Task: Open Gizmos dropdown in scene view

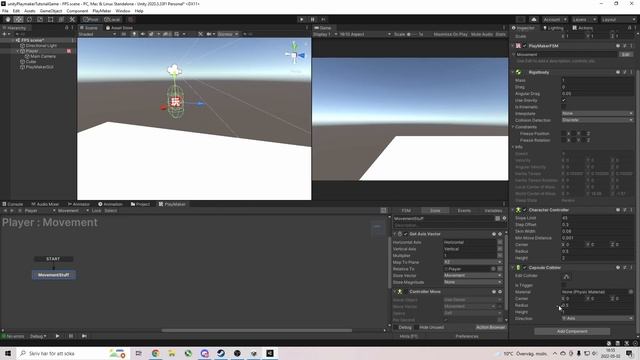Action: [x=228, y=34]
